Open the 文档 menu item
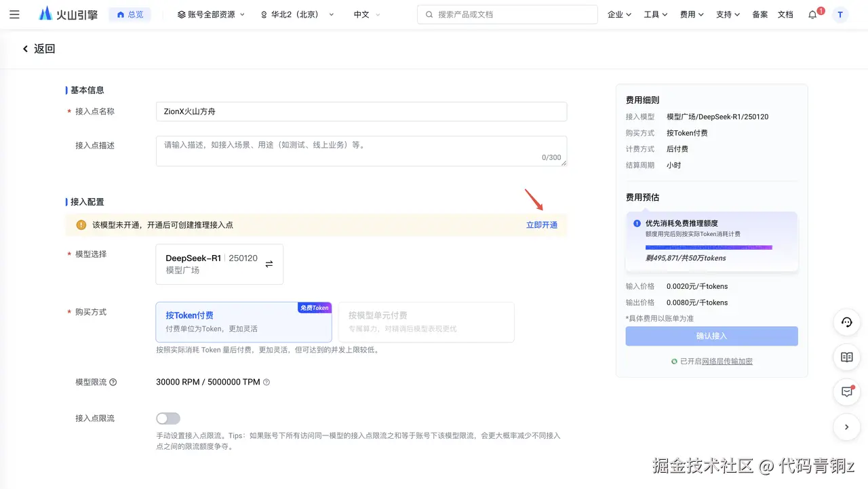Viewport: 868px width, 489px height. pyautogui.click(x=785, y=14)
